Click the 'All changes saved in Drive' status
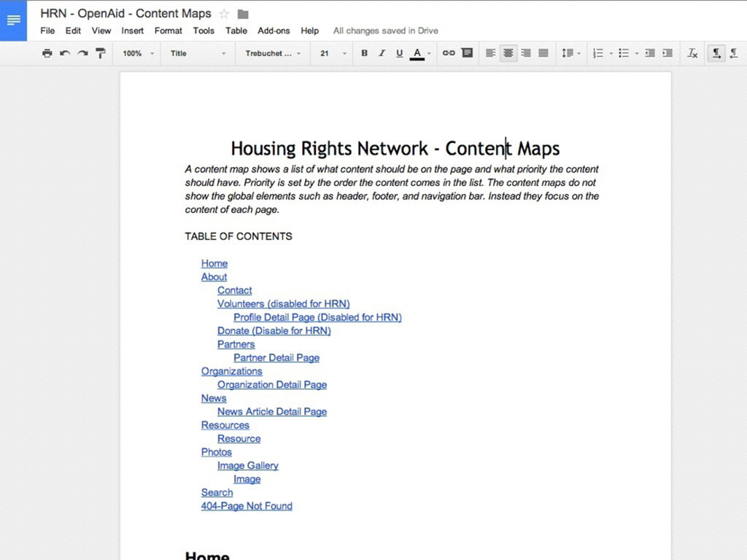747x560 pixels. pyautogui.click(x=385, y=31)
